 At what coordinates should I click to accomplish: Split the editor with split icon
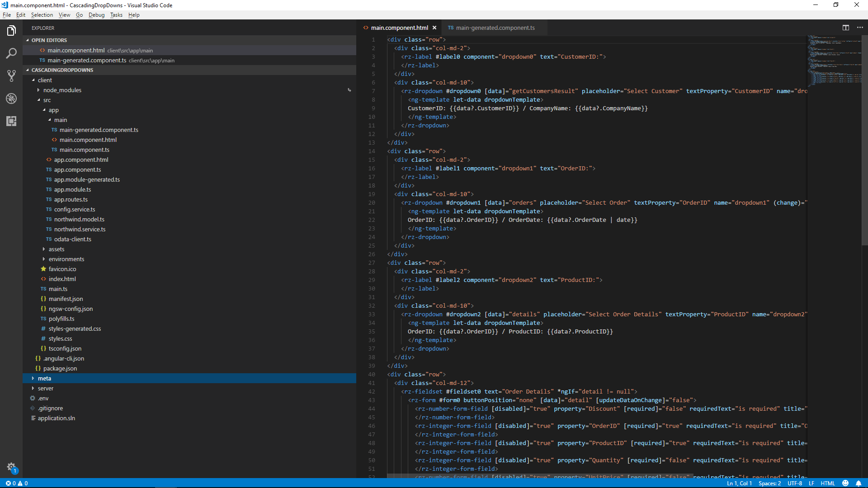click(846, 28)
